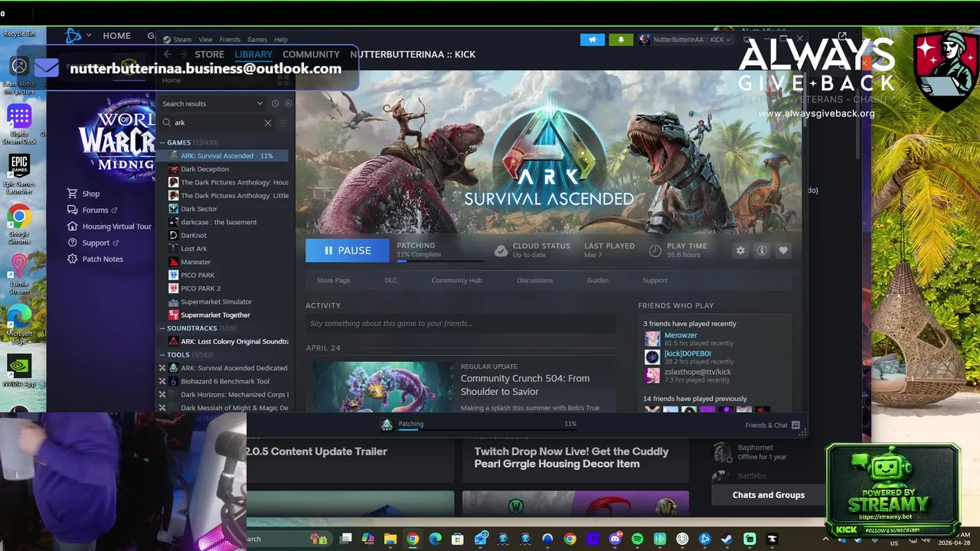
Task: Select PICO PARK 2 in list
Action: tap(201, 289)
